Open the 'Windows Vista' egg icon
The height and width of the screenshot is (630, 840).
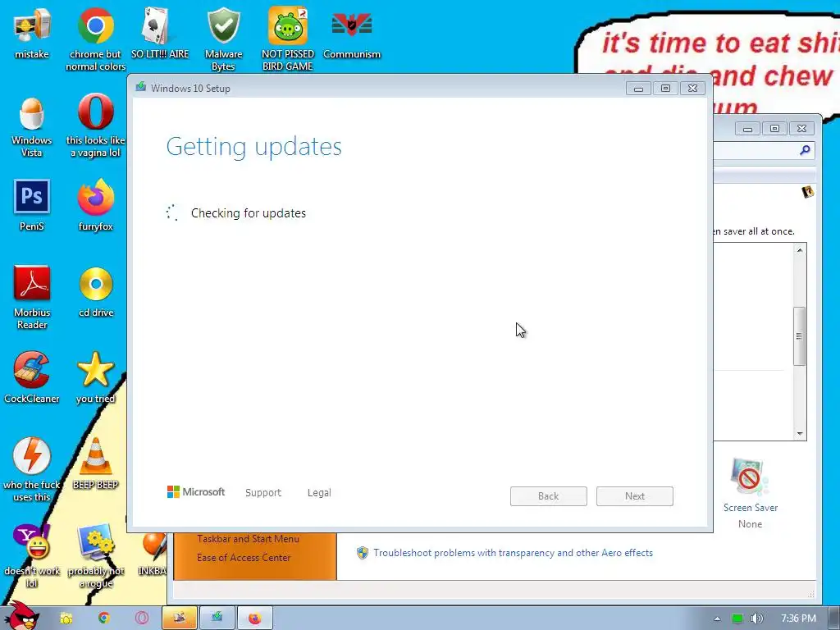pyautogui.click(x=32, y=127)
